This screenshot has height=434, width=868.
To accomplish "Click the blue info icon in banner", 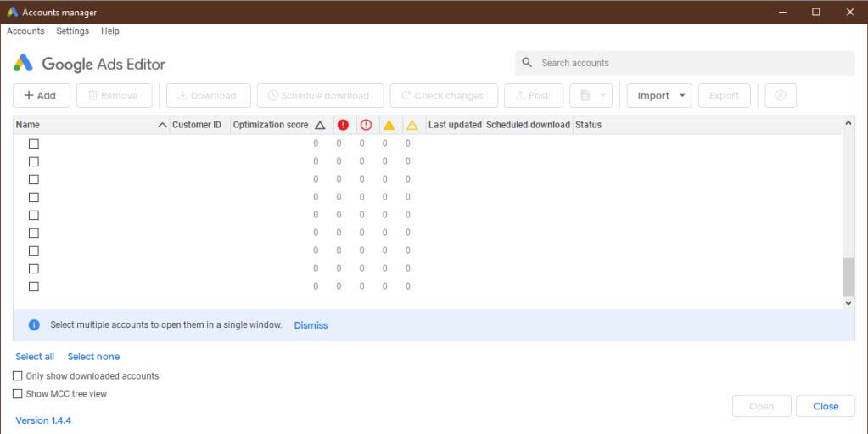I will pyautogui.click(x=34, y=324).
